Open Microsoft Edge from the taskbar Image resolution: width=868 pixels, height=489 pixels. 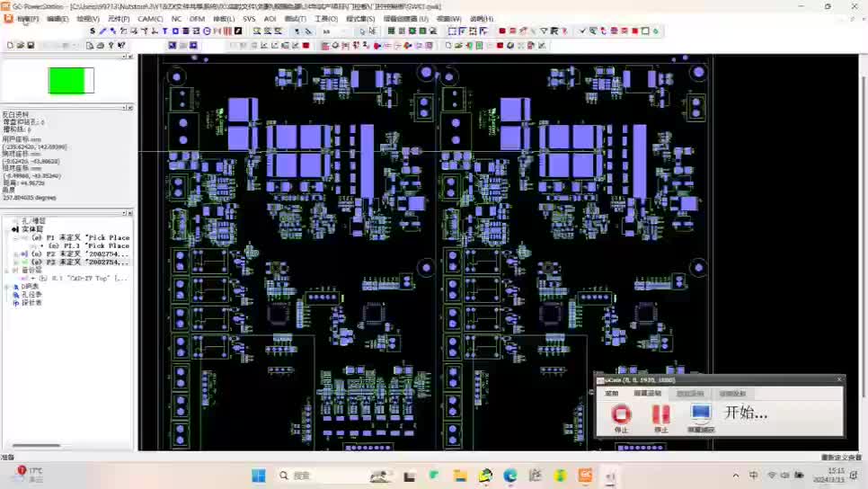pyautogui.click(x=510, y=476)
